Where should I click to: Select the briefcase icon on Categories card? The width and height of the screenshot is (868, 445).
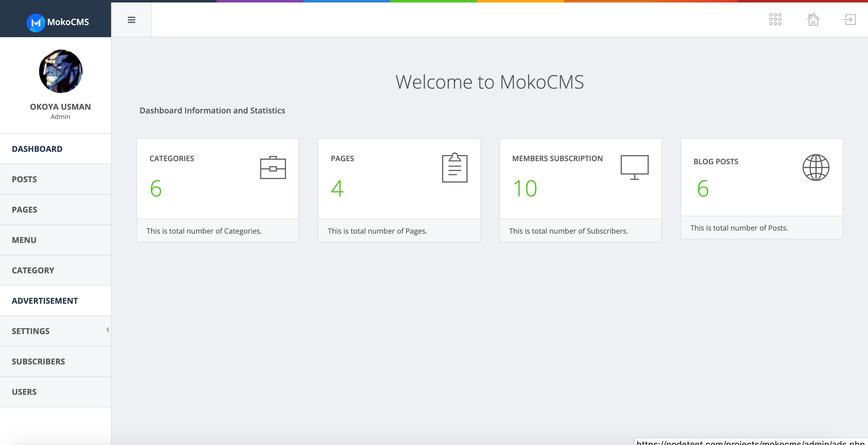click(x=272, y=167)
